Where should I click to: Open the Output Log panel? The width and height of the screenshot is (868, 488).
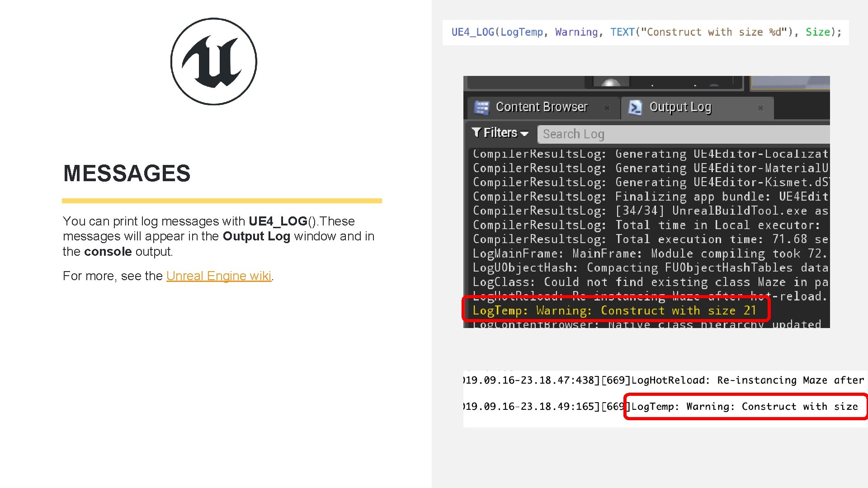tap(680, 106)
